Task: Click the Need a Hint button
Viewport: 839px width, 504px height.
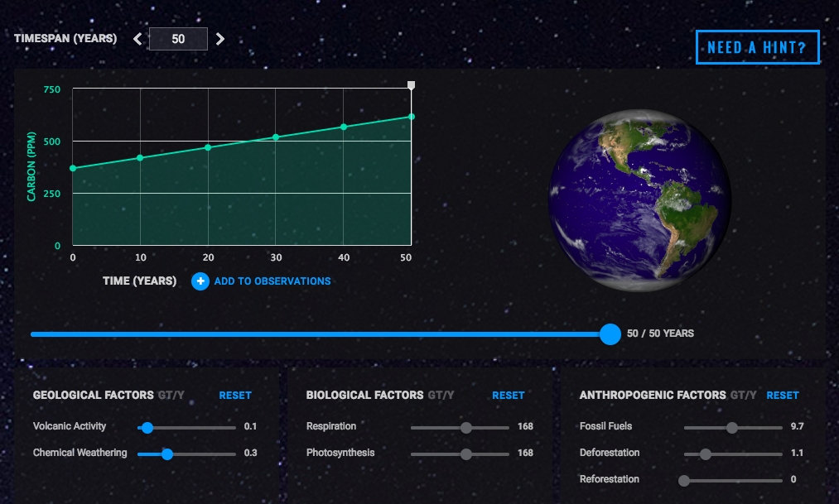Action: point(756,46)
